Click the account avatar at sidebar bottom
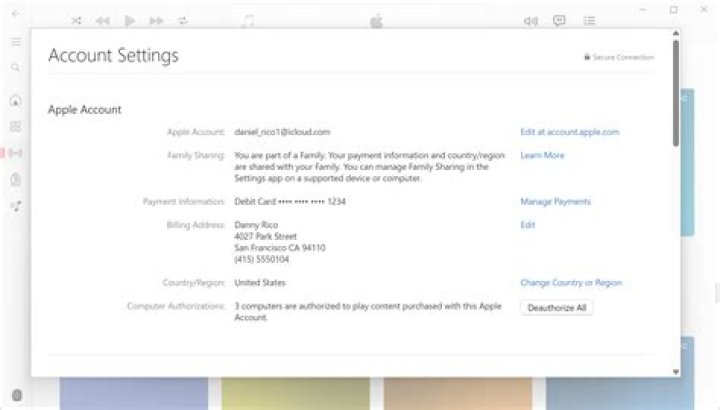 17,395
